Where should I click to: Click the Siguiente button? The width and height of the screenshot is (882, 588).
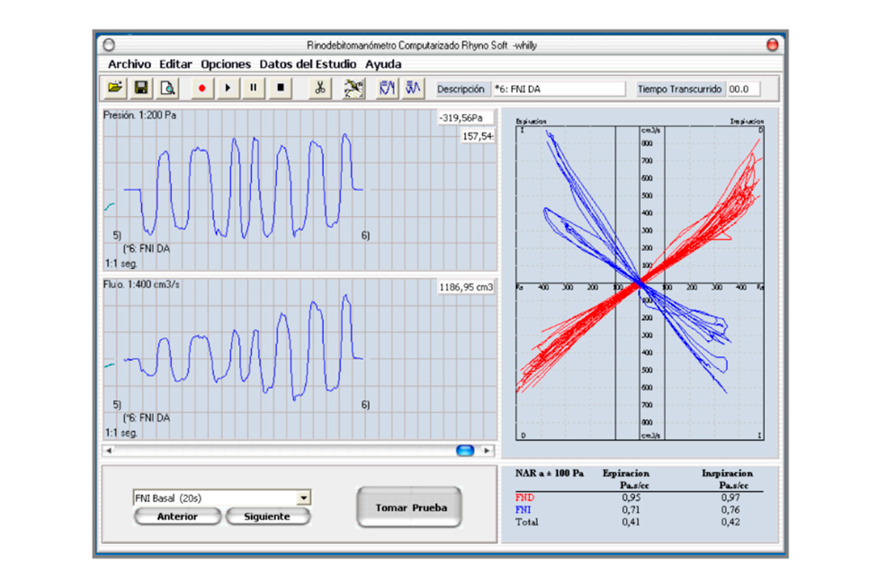click(267, 517)
